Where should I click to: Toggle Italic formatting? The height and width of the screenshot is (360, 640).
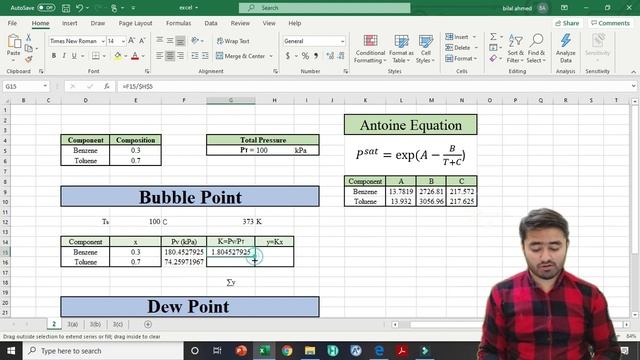64,56
